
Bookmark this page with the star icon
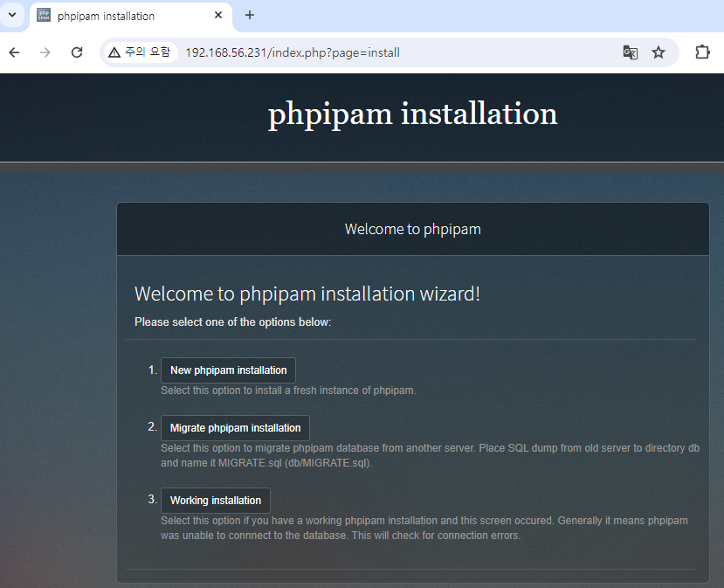pyautogui.click(x=658, y=52)
